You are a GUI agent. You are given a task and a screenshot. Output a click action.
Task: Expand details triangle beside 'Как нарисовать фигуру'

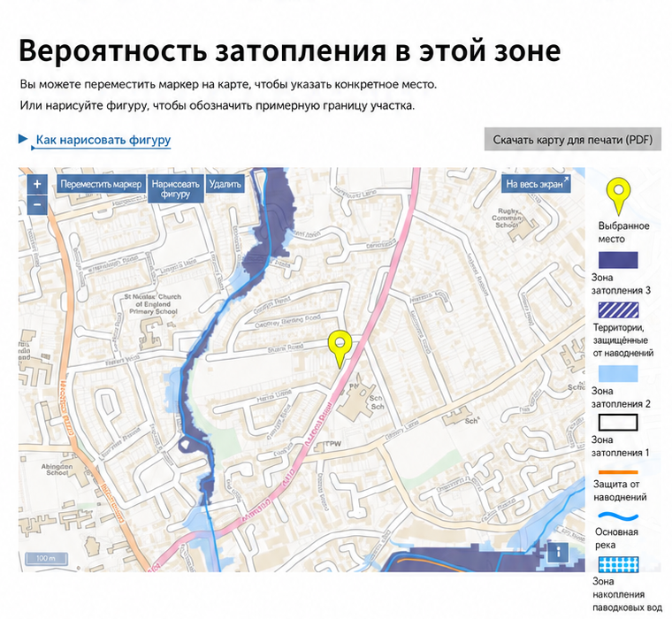[x=23, y=139]
